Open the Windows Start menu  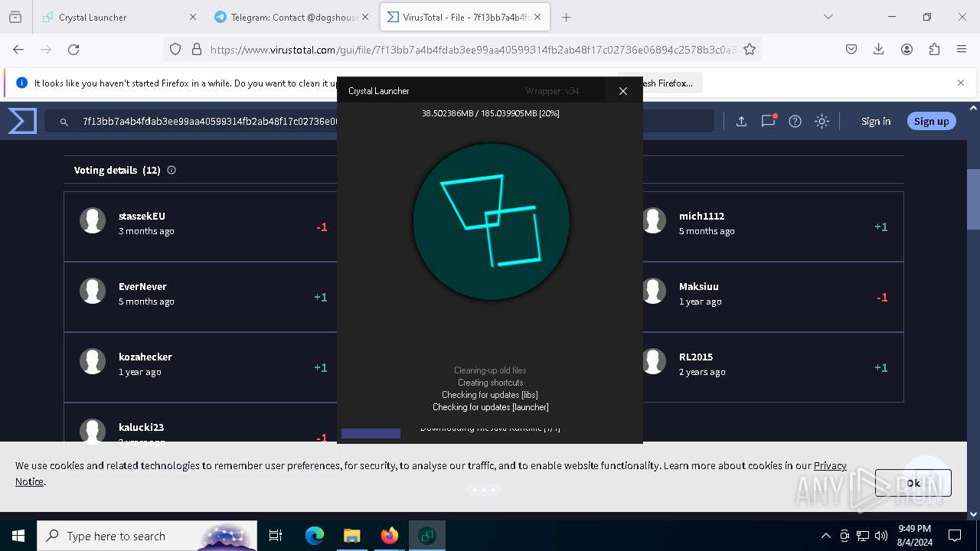pyautogui.click(x=18, y=536)
